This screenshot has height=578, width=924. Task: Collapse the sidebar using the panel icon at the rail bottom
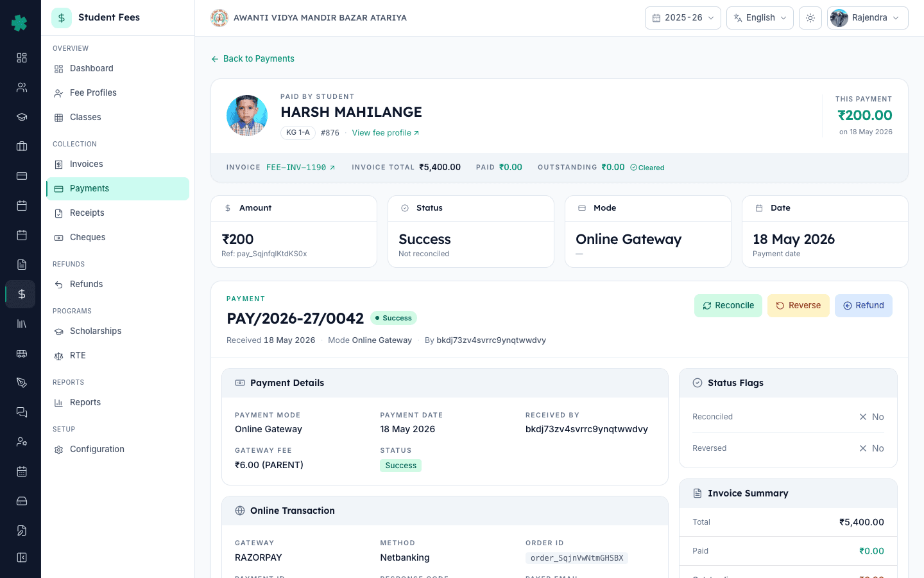22,557
